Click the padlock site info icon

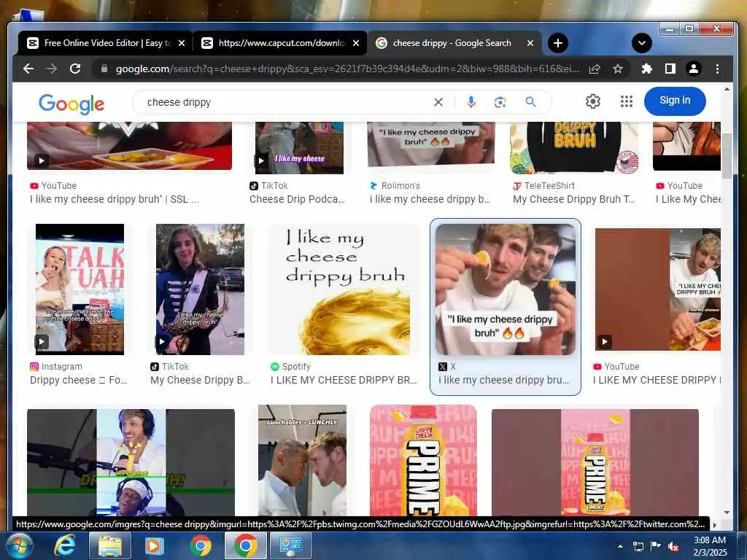(x=104, y=69)
